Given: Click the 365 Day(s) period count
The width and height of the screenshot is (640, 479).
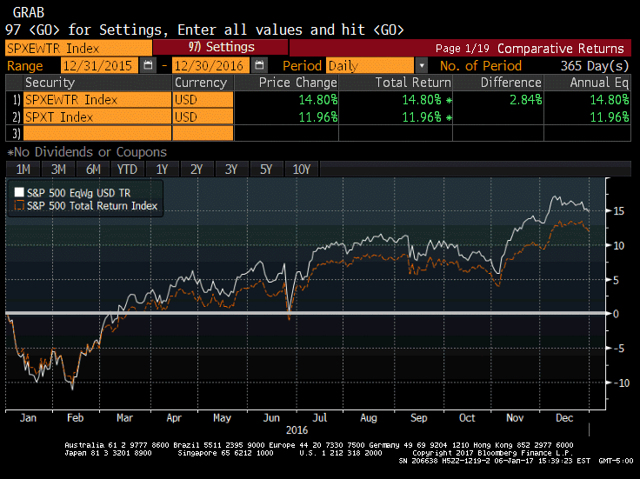Looking at the screenshot, I should [x=594, y=66].
